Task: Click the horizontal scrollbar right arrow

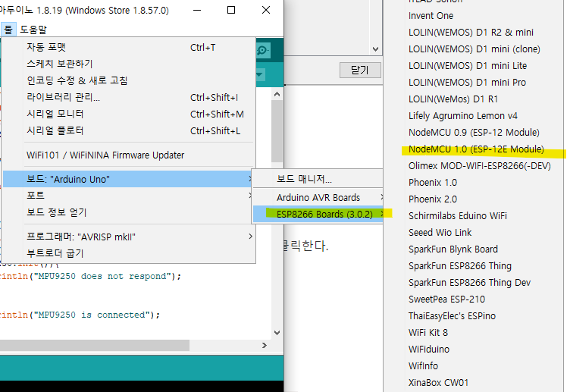Action: coord(265,346)
